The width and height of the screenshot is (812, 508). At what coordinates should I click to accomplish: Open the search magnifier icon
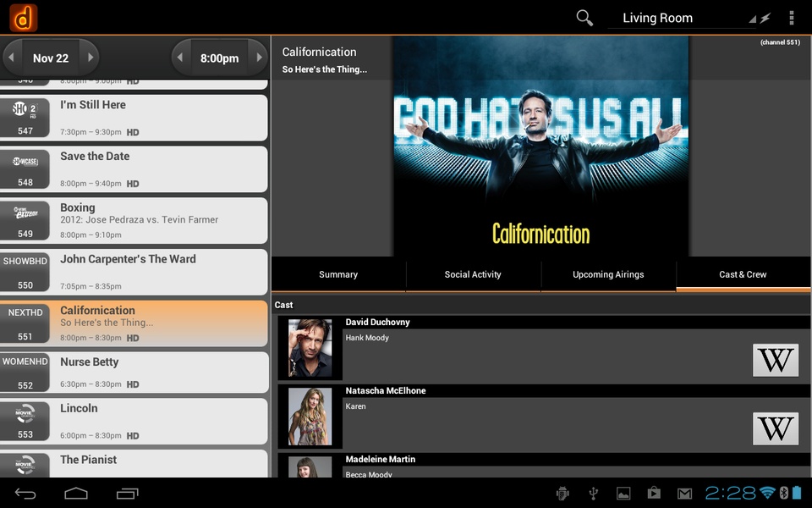pos(584,18)
